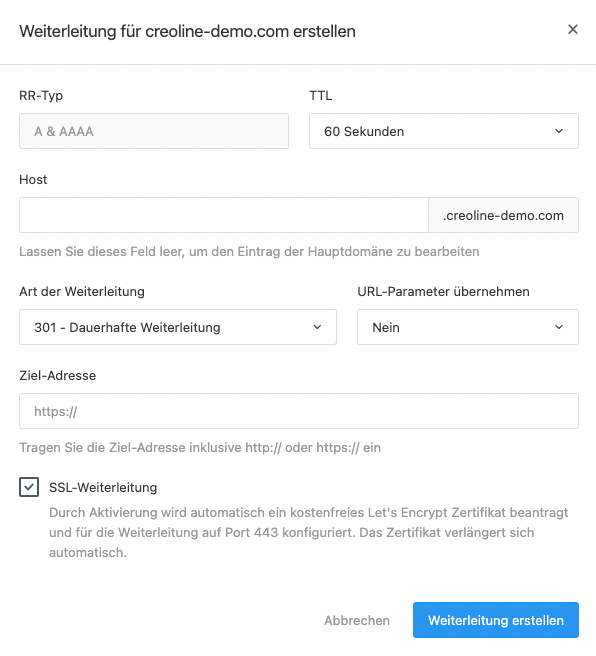The width and height of the screenshot is (596, 656).
Task: Click the disabled A & AAAA RR-Typ field
Action: [154, 131]
